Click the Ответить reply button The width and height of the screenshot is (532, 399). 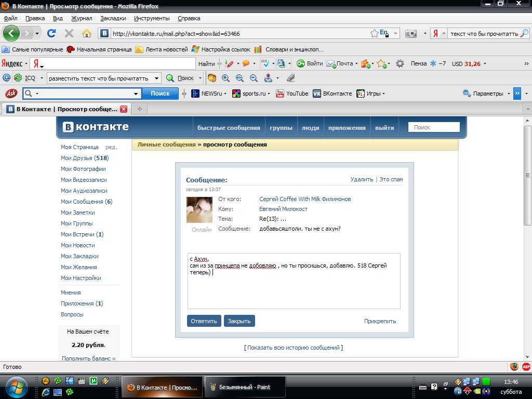coord(204,321)
